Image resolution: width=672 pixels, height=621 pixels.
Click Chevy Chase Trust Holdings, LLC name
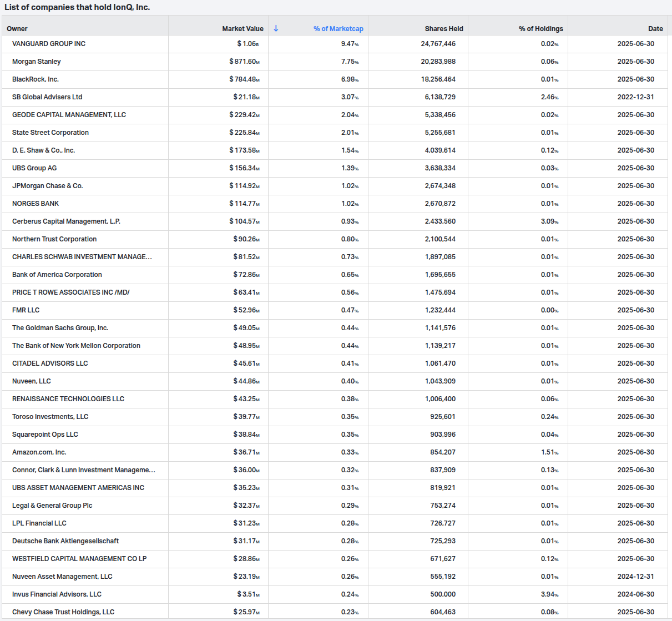[63, 612]
